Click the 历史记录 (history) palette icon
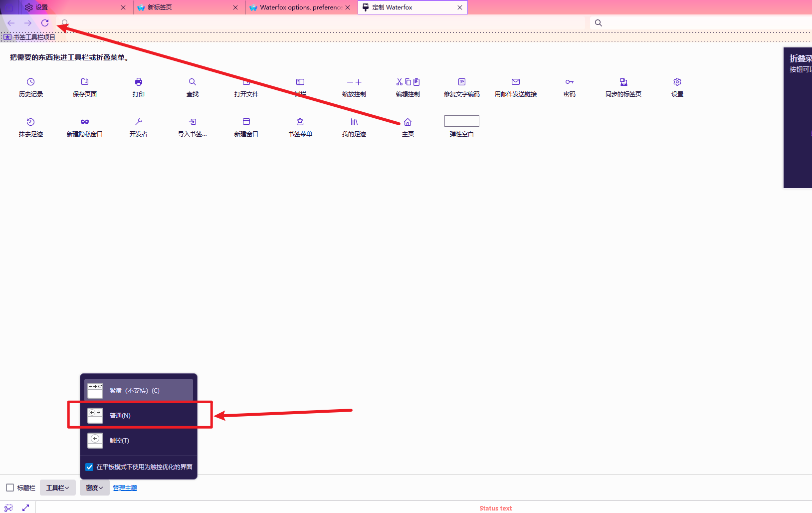The width and height of the screenshot is (812, 513). (x=31, y=82)
